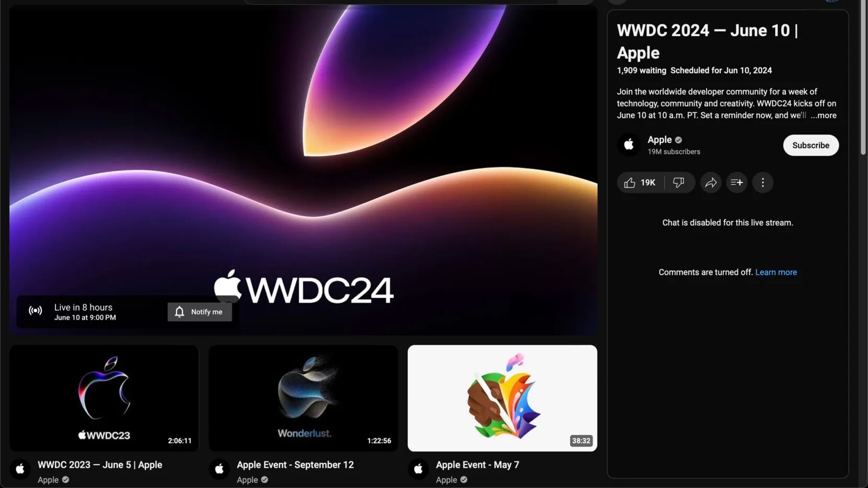
Task: Open the Apple channel name link
Action: [660, 140]
